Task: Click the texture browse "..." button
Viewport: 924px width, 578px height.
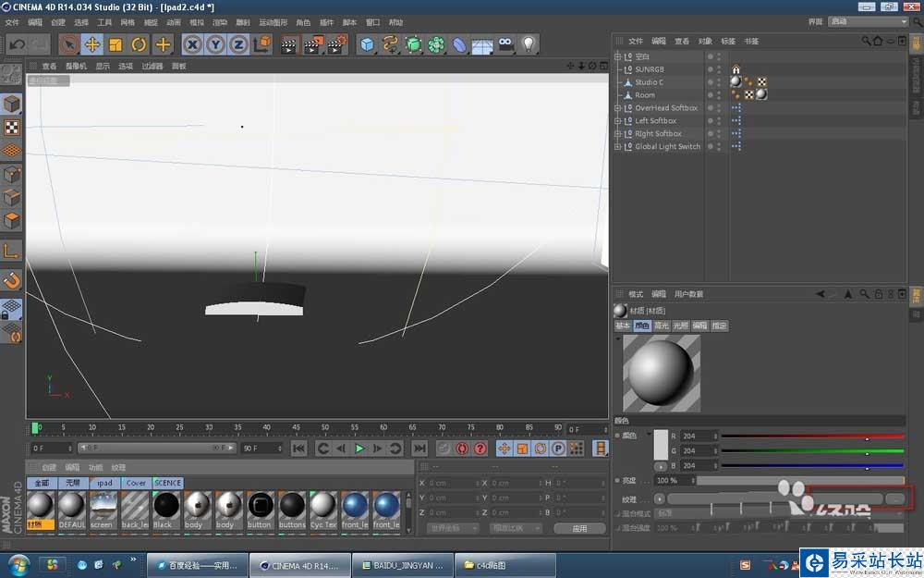Action: point(894,498)
